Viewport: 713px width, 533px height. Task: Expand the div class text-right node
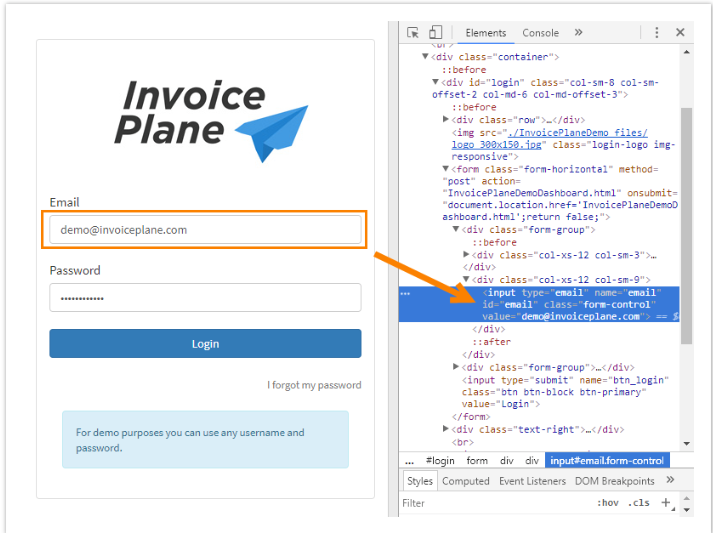446,429
